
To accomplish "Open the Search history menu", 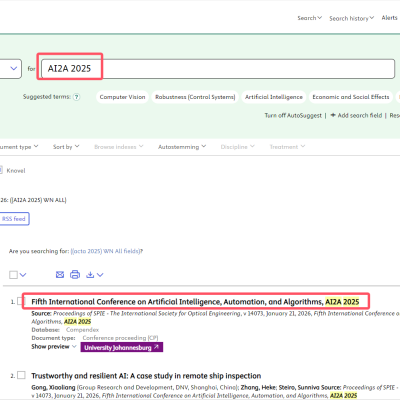I will pos(352,18).
